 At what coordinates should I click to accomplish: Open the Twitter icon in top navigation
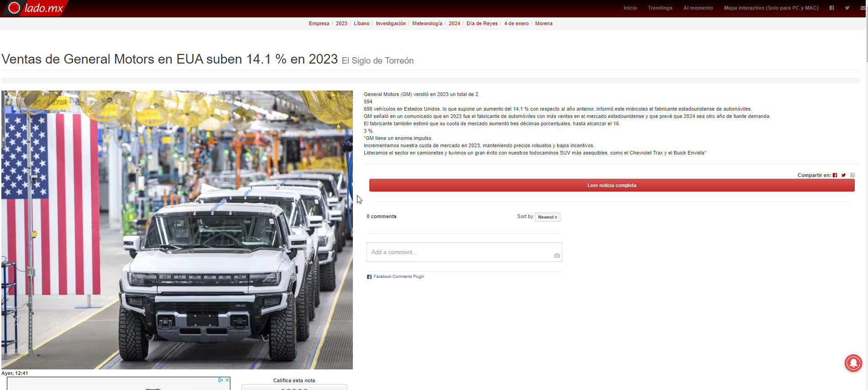[847, 8]
